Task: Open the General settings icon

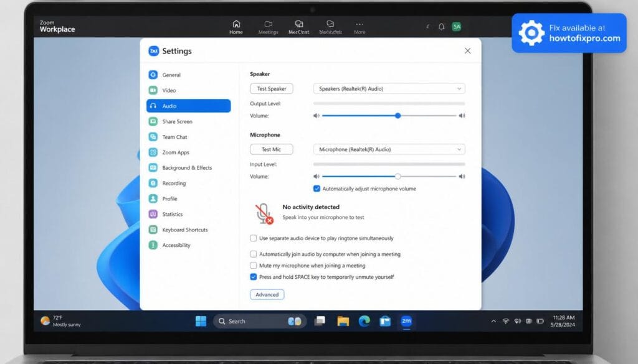Action: pyautogui.click(x=153, y=75)
